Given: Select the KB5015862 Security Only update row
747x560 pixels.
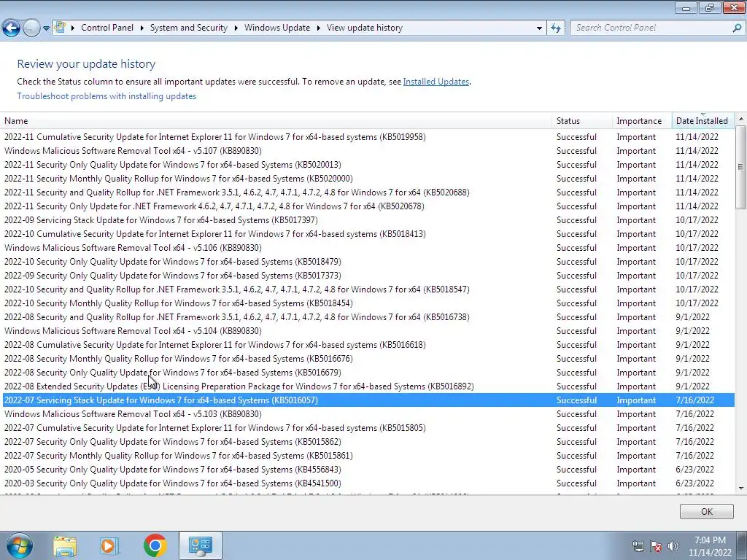Looking at the screenshot, I should pos(368,441).
